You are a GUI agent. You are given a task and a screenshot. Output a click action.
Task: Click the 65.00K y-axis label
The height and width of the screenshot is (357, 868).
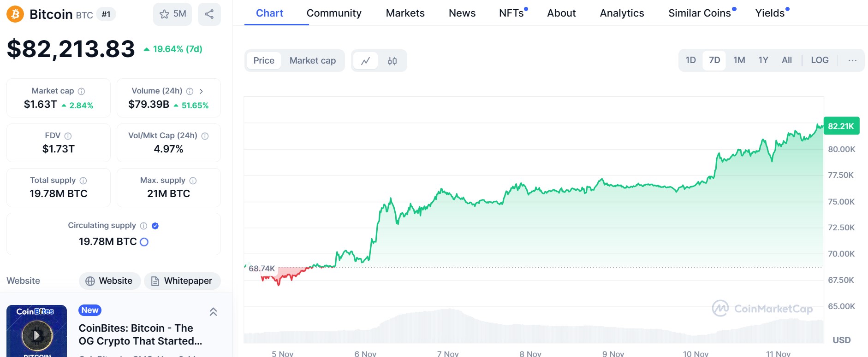pos(841,306)
